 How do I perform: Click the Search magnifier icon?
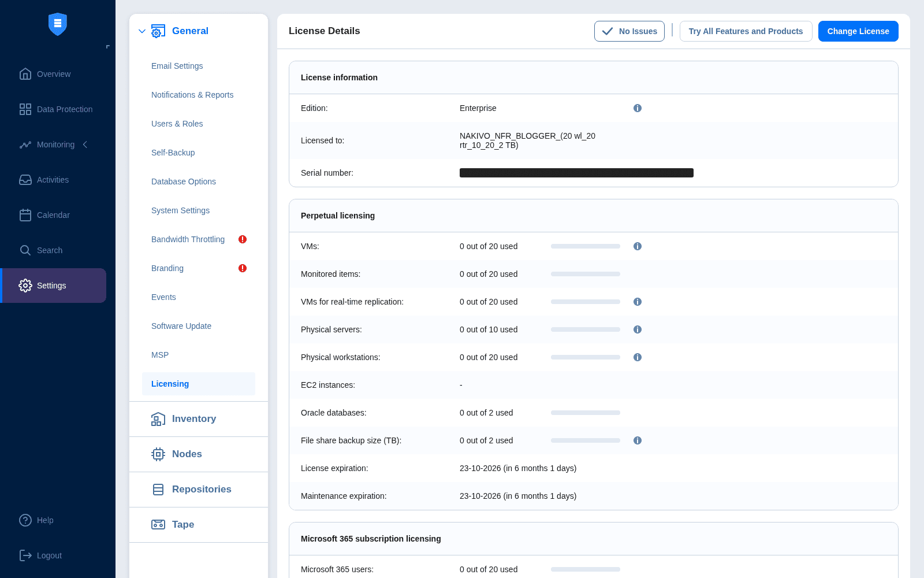pyautogui.click(x=25, y=250)
